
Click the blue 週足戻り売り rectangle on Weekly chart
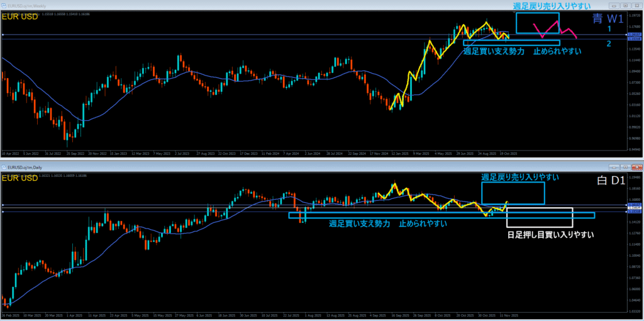538,23
